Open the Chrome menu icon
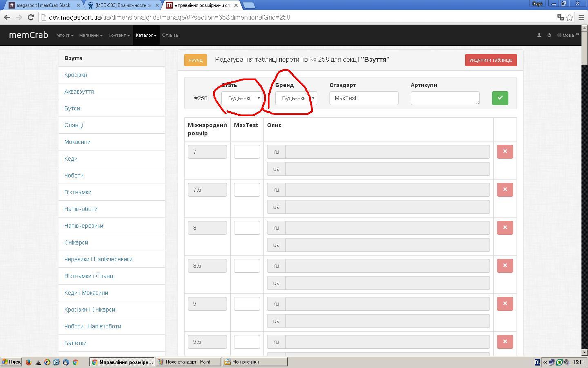The width and height of the screenshot is (588, 368). point(581,17)
